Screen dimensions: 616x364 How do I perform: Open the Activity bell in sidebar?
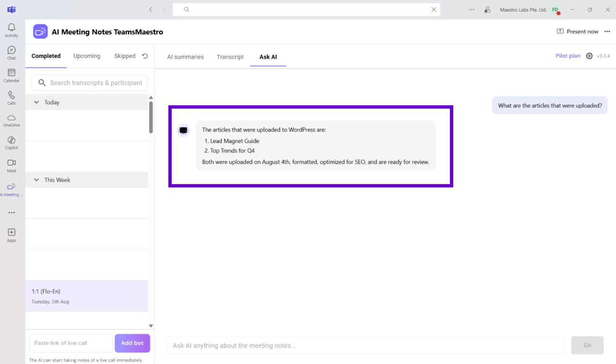click(x=12, y=30)
